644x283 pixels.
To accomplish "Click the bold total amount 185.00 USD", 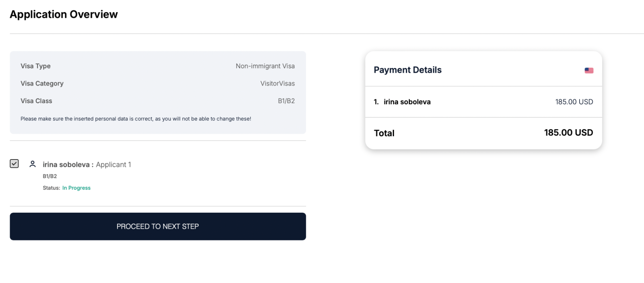I will tap(568, 132).
